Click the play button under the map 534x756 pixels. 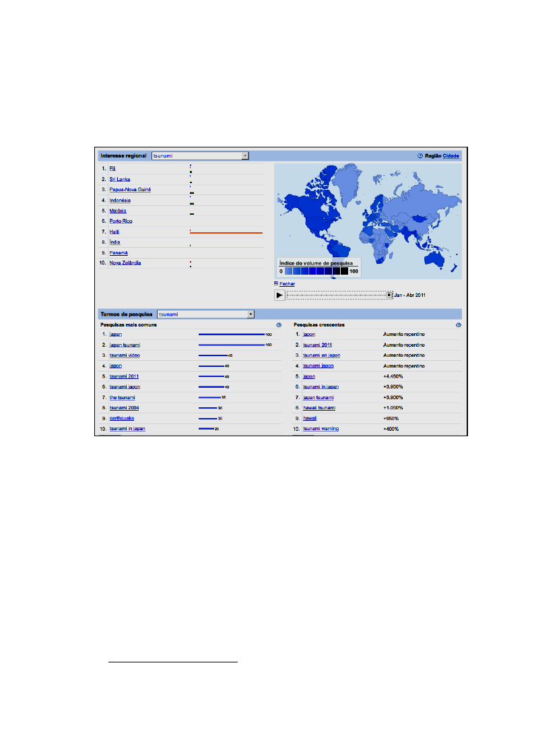(x=279, y=295)
